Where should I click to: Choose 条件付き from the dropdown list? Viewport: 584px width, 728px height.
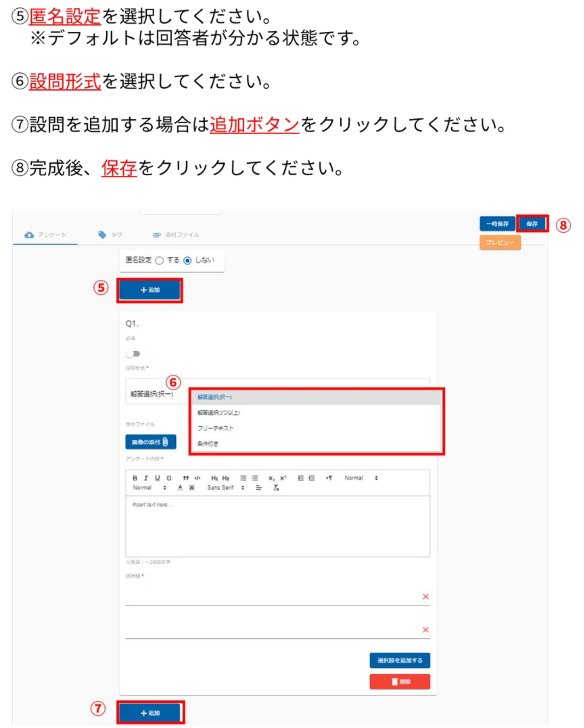[316, 444]
